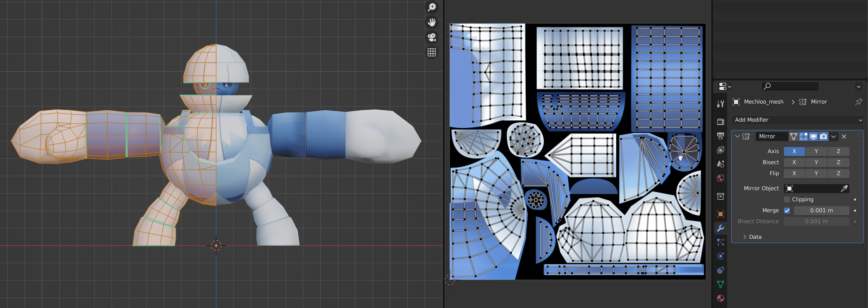Open the Output properties tab
The height and width of the screenshot is (308, 868).
pyautogui.click(x=720, y=136)
